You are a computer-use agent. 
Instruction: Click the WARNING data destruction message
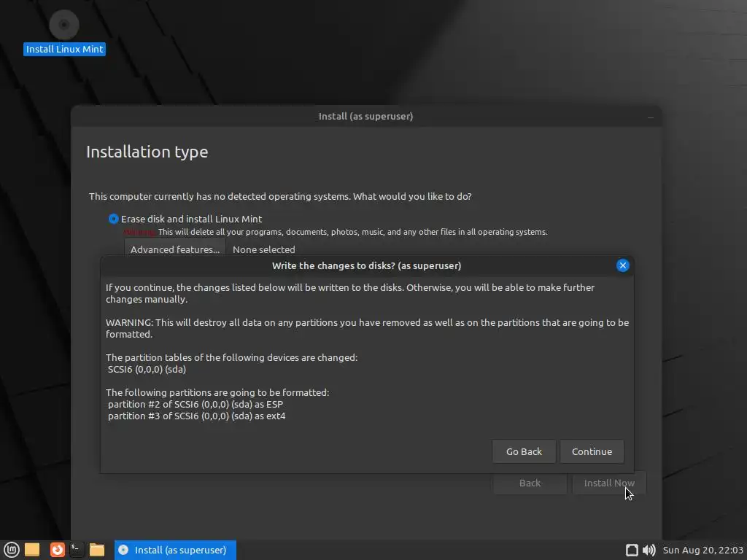click(368, 329)
